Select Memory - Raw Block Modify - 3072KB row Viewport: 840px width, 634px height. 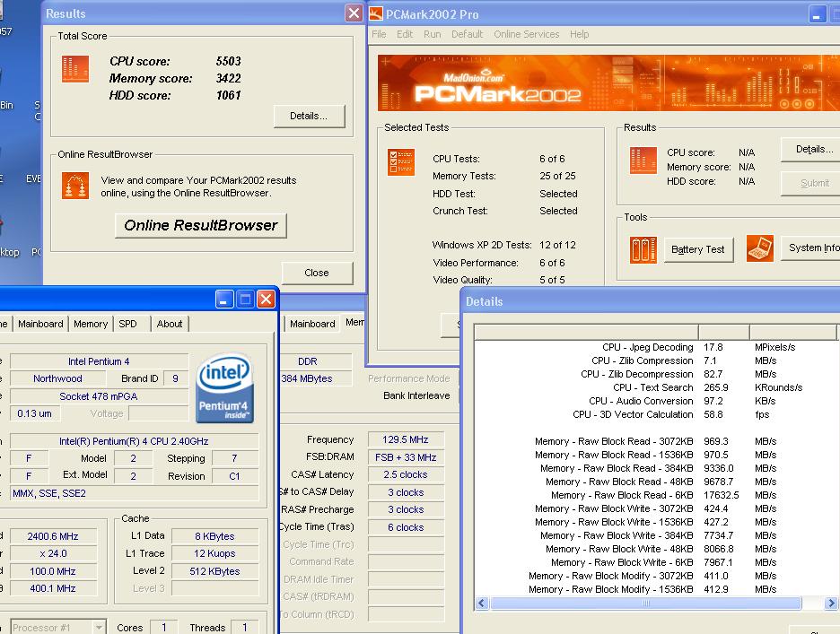(654, 576)
